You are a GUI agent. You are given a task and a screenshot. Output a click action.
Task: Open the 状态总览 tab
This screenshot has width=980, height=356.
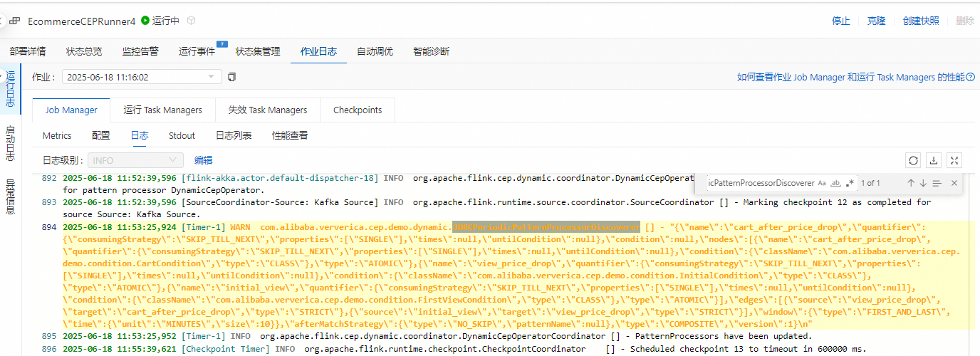click(84, 51)
